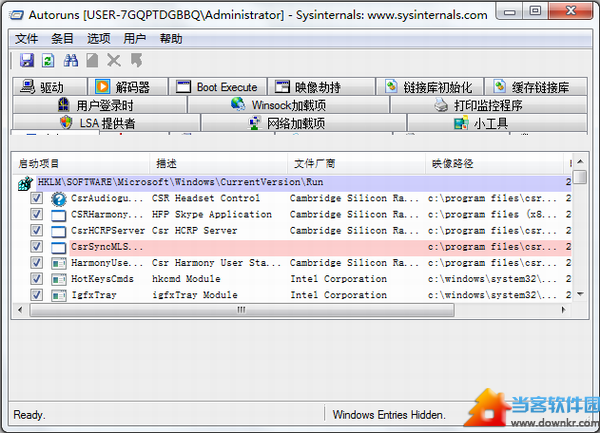Click the vertical scrollbar thumb
This screenshot has height=433, width=600.
[580, 177]
